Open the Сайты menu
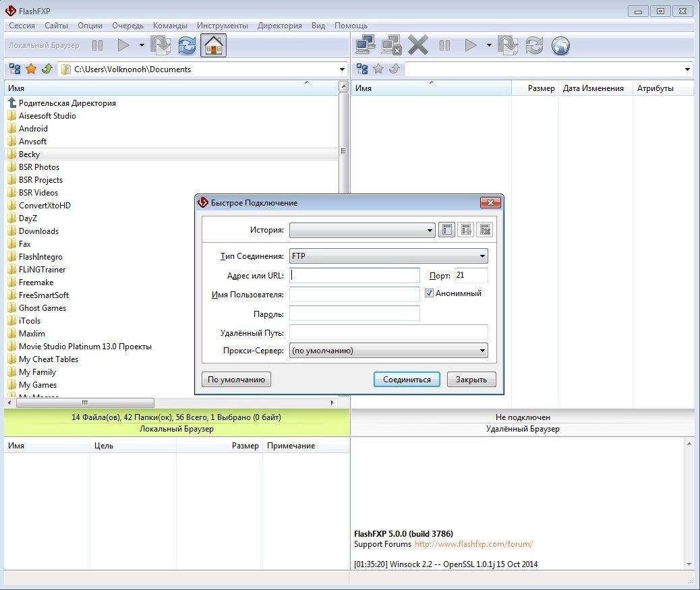This screenshot has height=590, width=700. click(56, 26)
